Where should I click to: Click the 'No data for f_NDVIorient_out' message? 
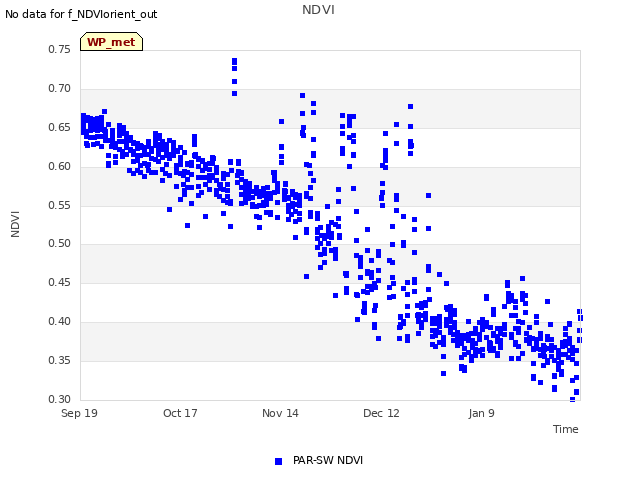pos(81,14)
